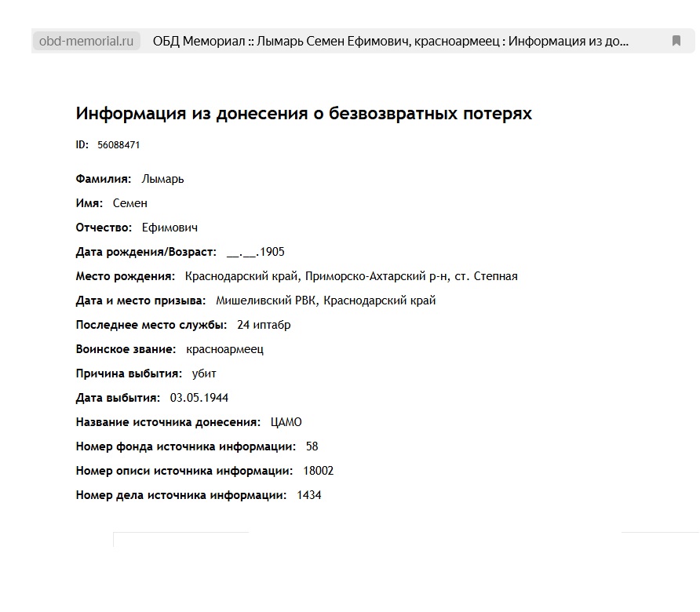Screen dimensions: 700x612
Task: Click the delo number 1434
Action: click(309, 495)
